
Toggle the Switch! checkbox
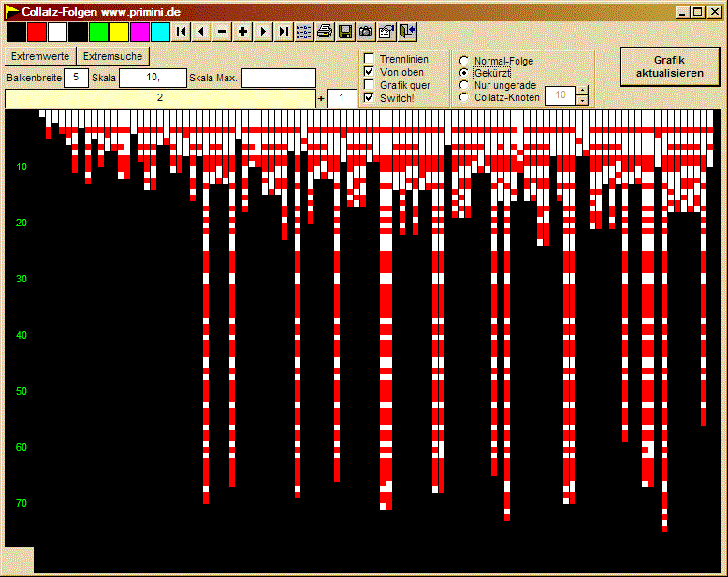(369, 98)
